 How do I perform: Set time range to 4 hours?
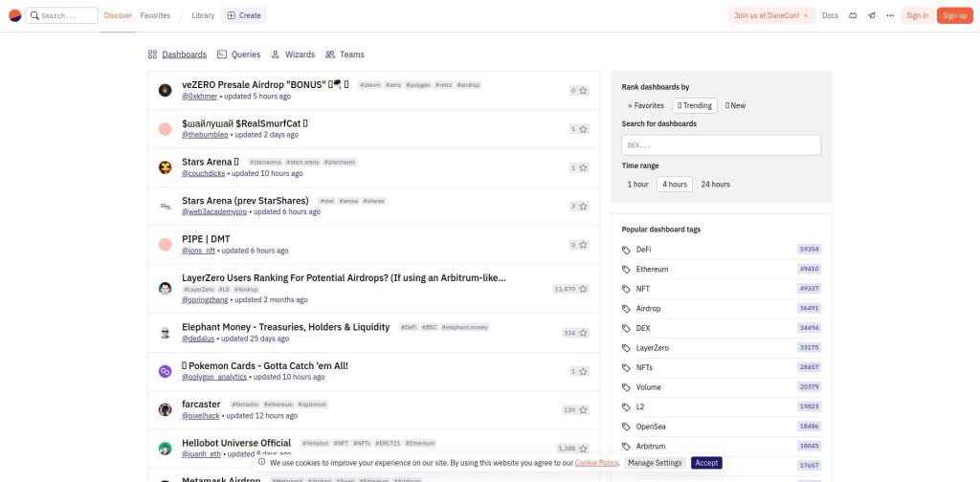tap(675, 185)
